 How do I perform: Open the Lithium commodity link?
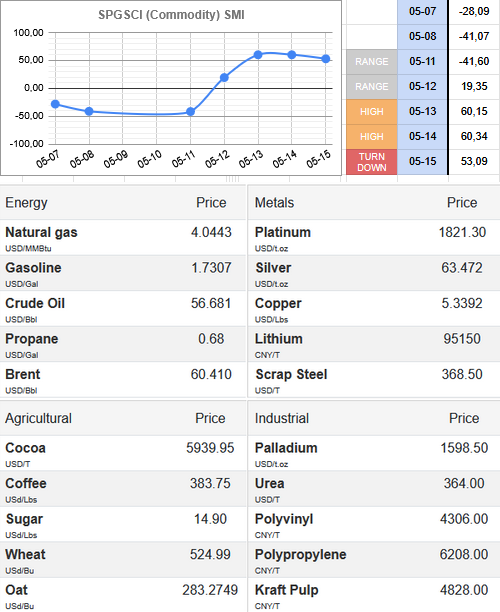[x=279, y=339]
